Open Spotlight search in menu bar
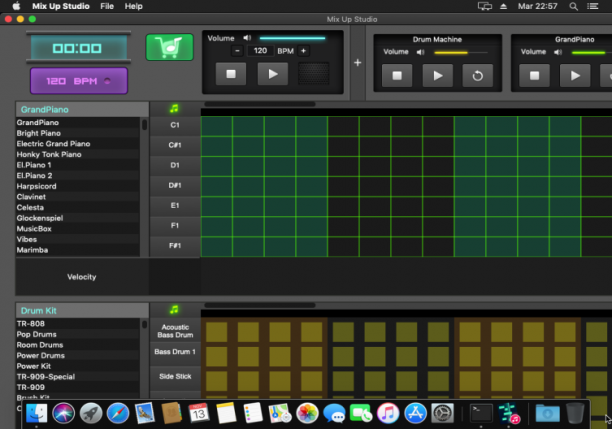The width and height of the screenshot is (612, 429). (573, 6)
